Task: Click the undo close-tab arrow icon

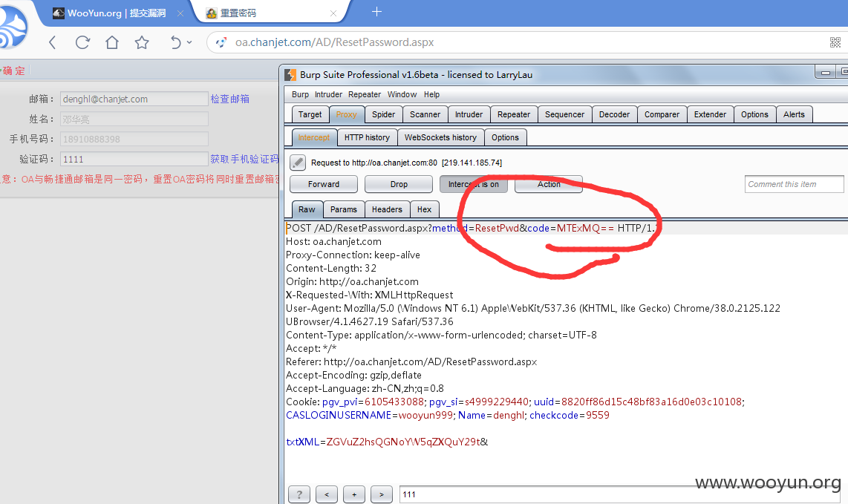Action: pos(176,42)
